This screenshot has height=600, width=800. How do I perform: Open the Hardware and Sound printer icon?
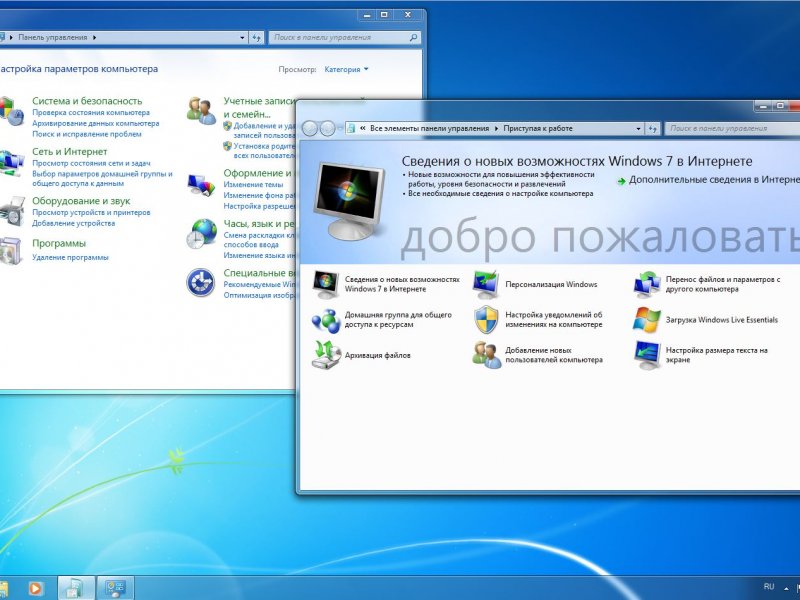click(x=11, y=211)
